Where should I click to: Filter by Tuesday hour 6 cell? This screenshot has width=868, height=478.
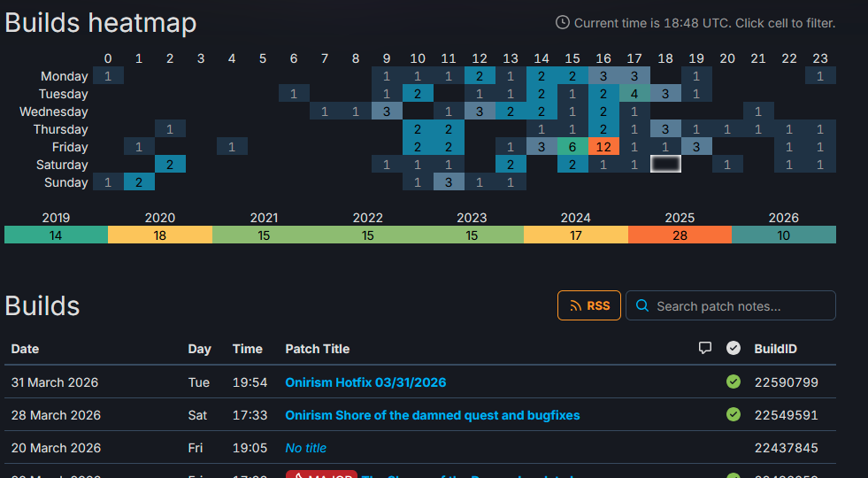294,94
